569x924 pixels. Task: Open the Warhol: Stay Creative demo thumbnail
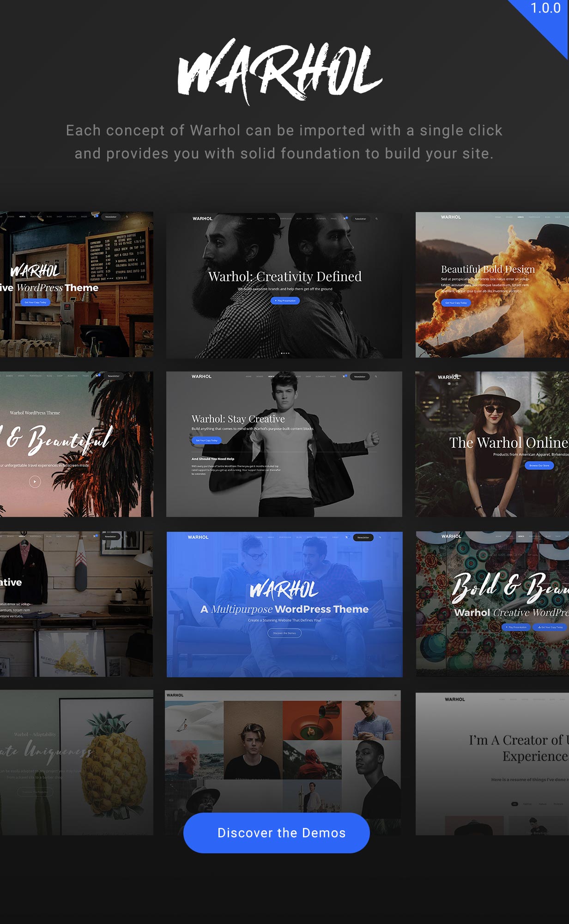click(x=284, y=444)
